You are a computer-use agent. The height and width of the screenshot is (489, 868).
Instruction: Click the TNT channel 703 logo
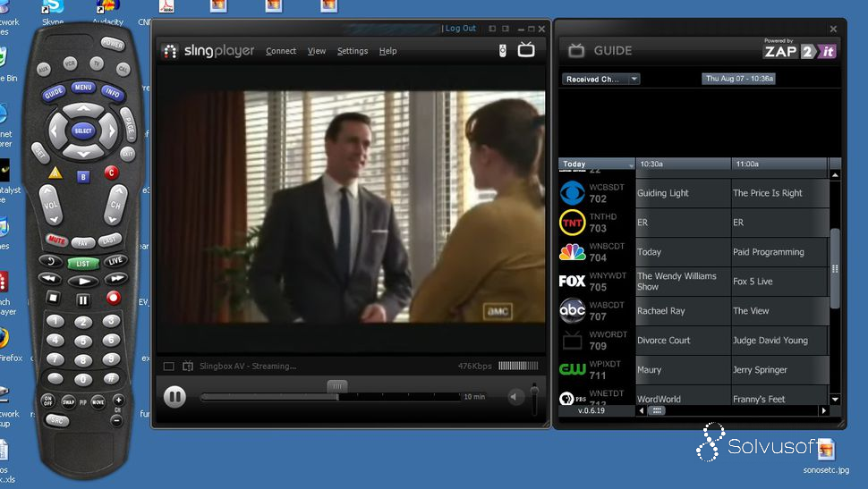click(x=573, y=223)
